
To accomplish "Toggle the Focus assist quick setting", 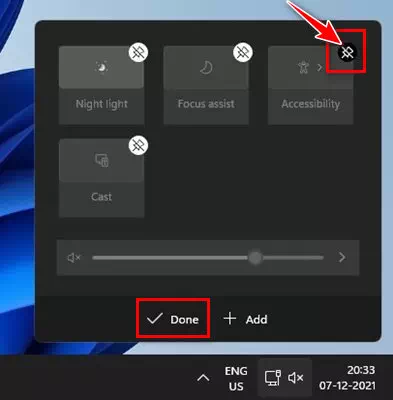I will coord(206,68).
